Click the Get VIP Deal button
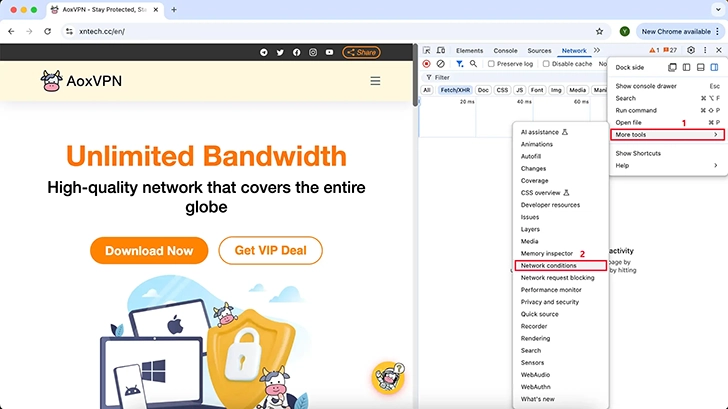The image size is (728, 409). pos(270,250)
